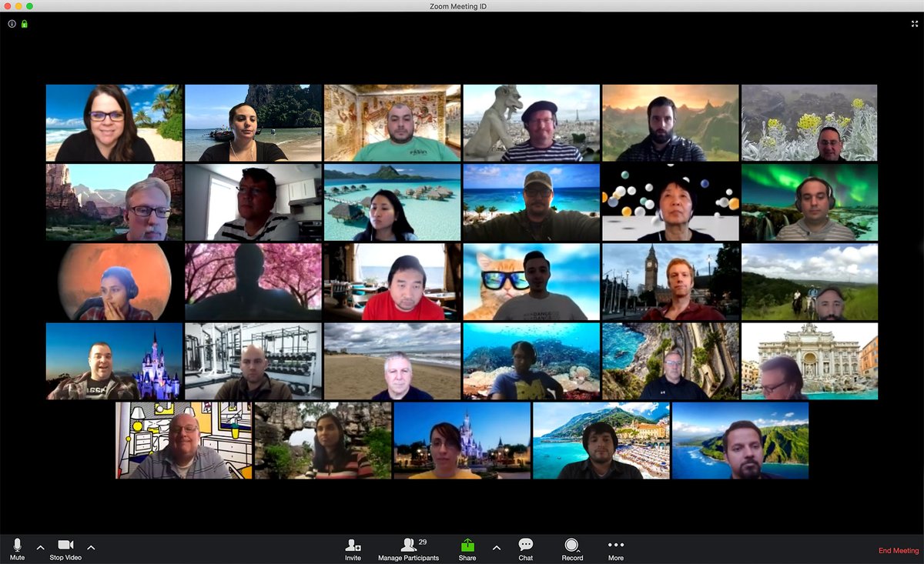
Task: Open Manage Participants panel
Action: click(x=409, y=549)
